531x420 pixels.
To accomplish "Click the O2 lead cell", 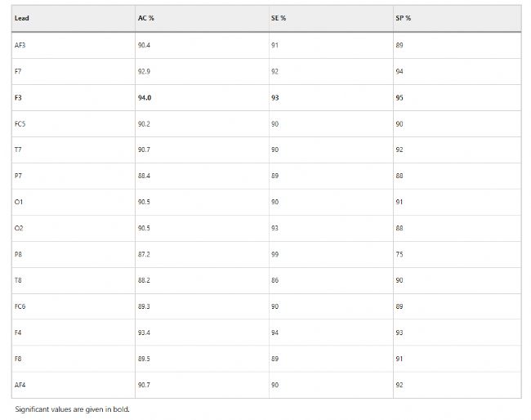I will (19, 228).
